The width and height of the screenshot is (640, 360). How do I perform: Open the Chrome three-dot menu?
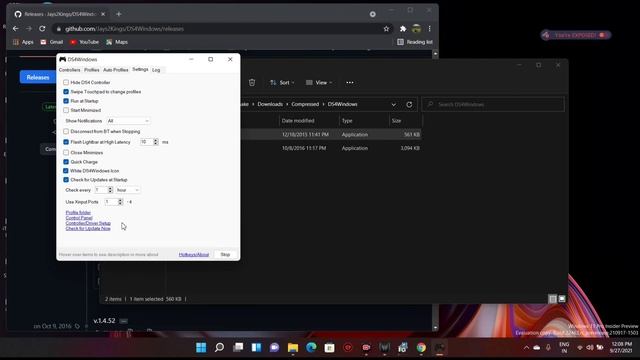pos(429,29)
